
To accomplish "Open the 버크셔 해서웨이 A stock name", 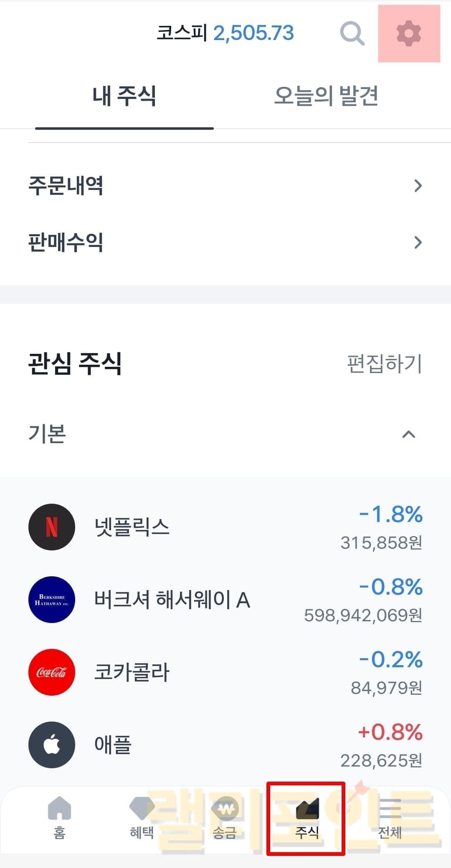I will (x=172, y=600).
